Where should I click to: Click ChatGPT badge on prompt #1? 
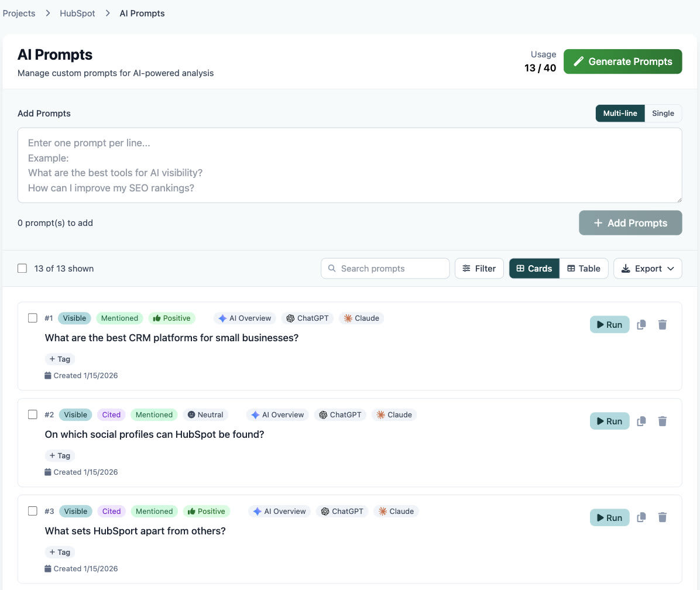click(x=308, y=318)
